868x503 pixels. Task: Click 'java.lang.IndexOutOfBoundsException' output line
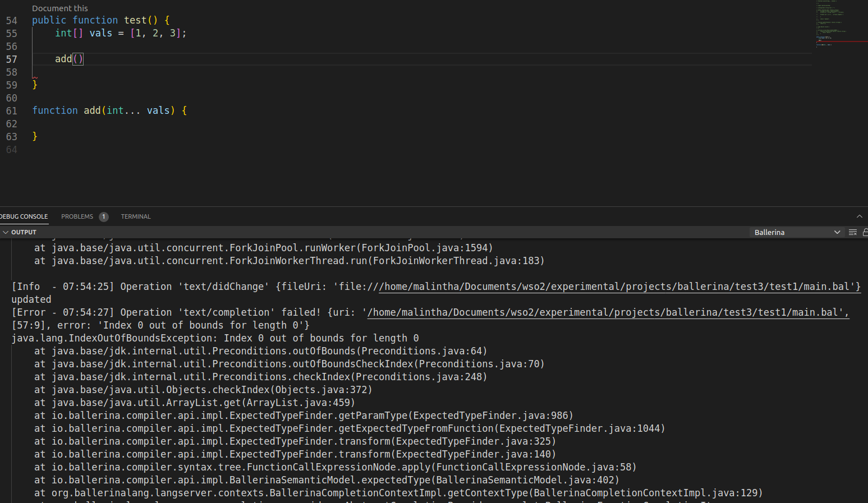click(x=215, y=338)
